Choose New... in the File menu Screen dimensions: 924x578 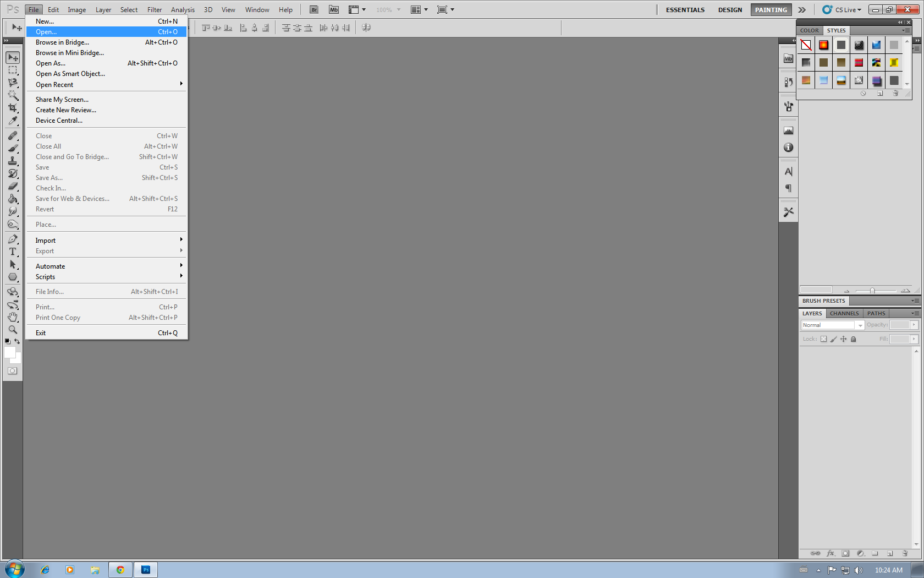pos(107,21)
